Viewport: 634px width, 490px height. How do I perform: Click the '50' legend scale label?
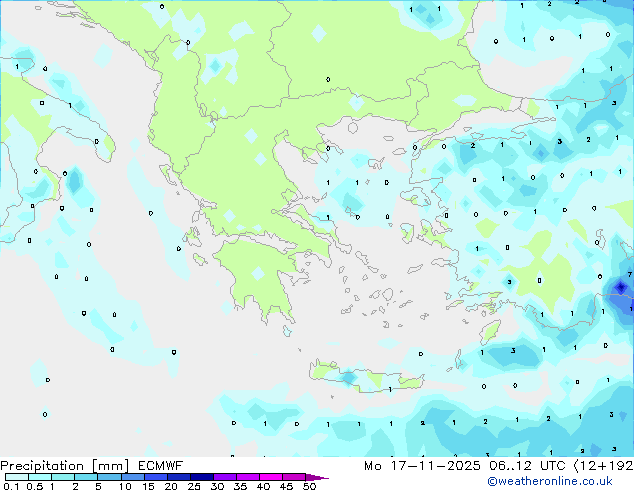pos(310,486)
